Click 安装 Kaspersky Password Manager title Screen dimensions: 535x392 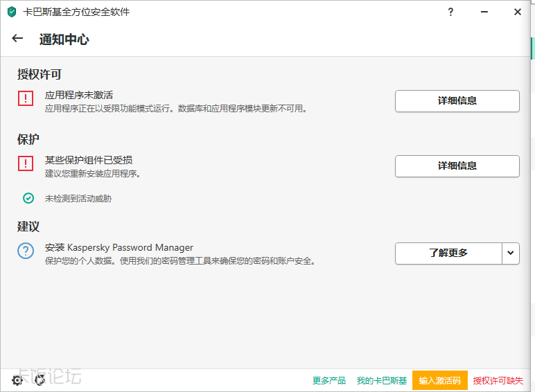(119, 247)
